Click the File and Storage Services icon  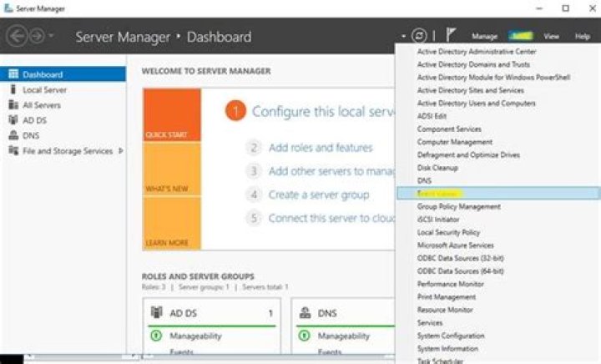pos(13,150)
